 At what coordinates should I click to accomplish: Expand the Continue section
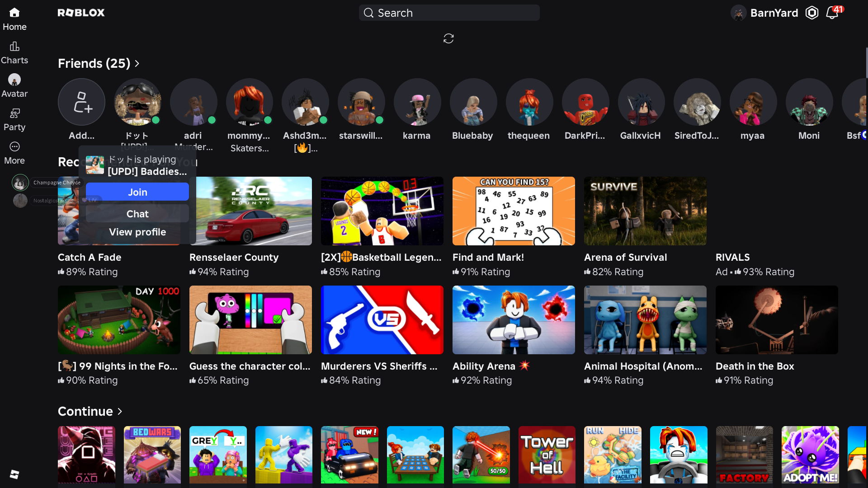90,411
